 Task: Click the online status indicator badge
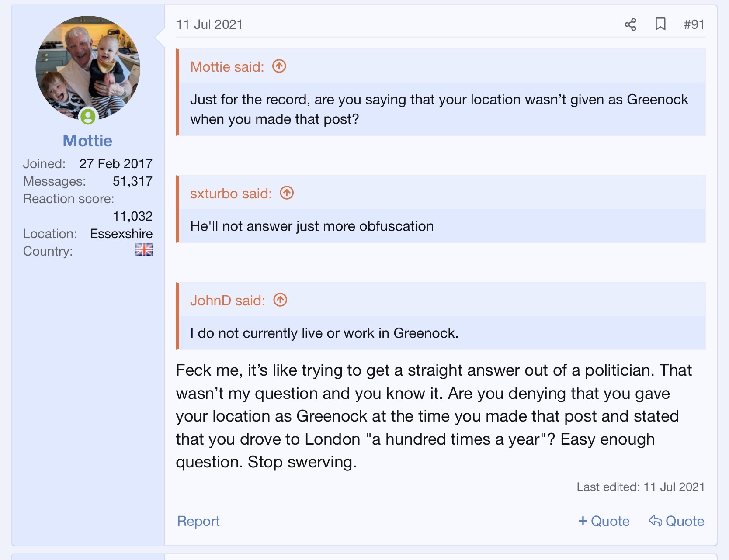point(88,116)
